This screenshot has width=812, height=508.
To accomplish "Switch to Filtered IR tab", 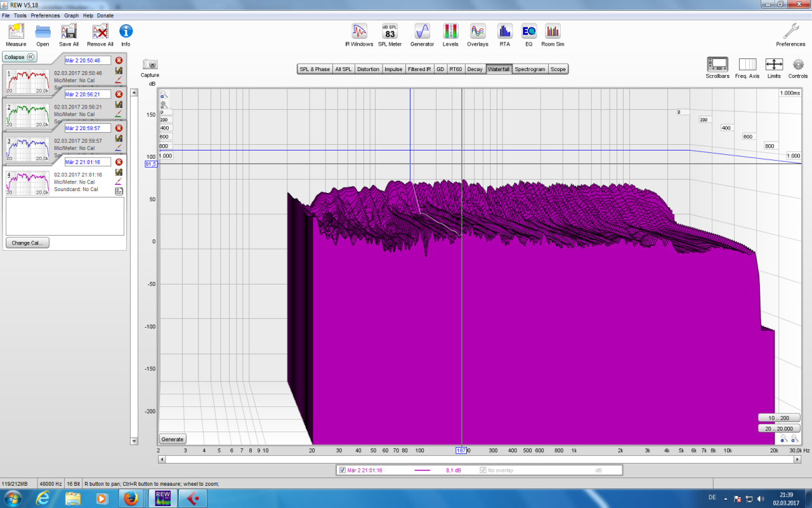I will [x=419, y=69].
